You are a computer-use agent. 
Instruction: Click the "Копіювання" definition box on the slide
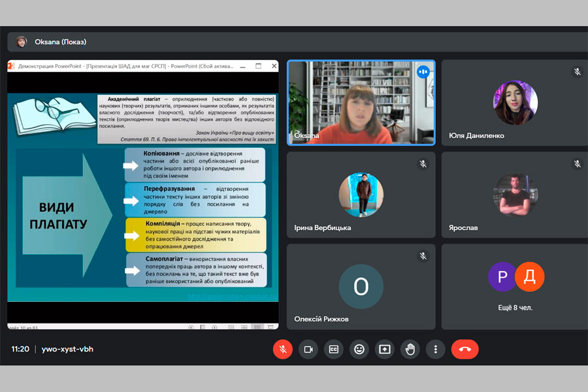(195, 165)
